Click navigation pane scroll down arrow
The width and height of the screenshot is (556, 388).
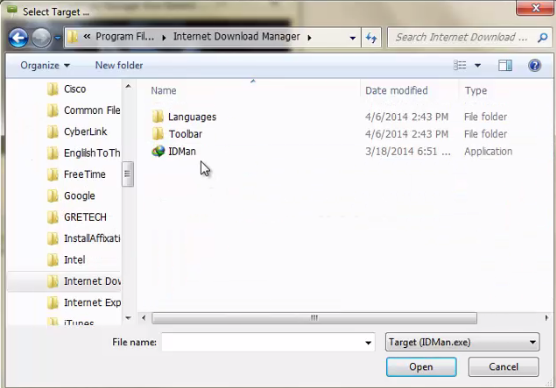click(128, 318)
